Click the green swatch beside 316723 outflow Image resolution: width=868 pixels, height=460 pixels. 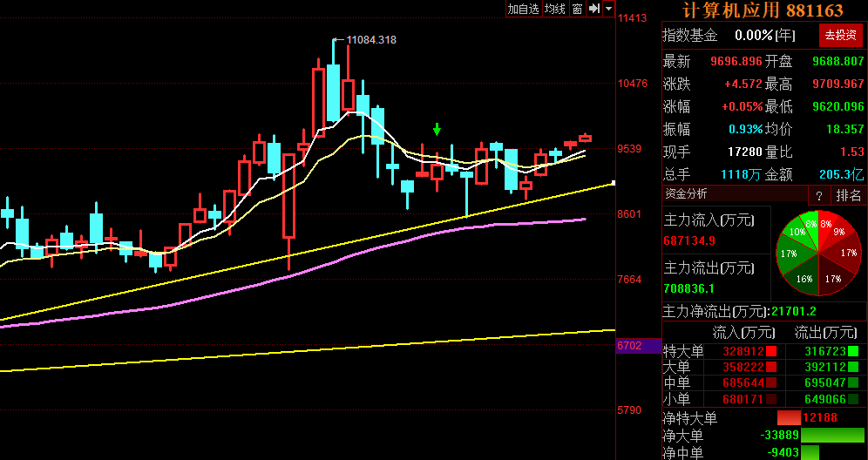pyautogui.click(x=853, y=351)
